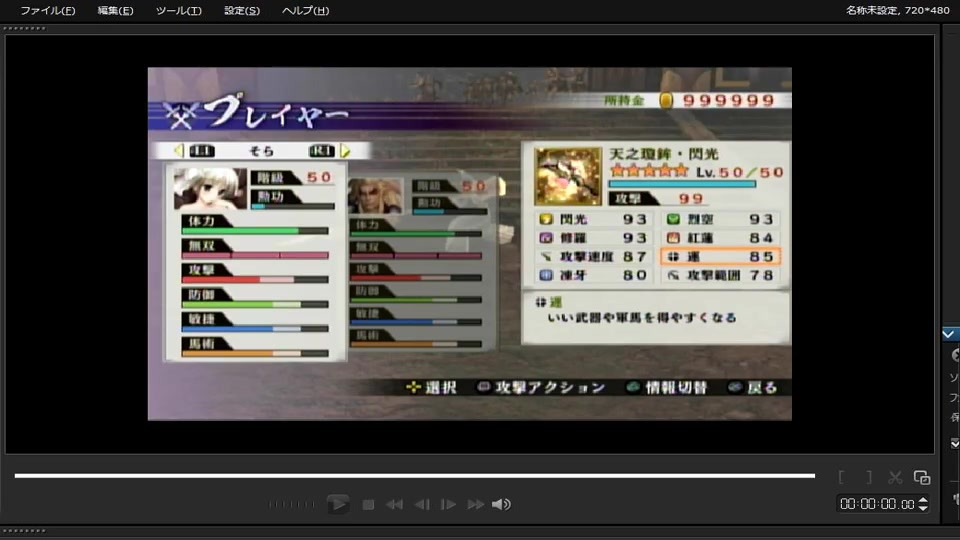Decrease timecode with down stepper arrow
The image size is (960, 540).
tap(923, 508)
